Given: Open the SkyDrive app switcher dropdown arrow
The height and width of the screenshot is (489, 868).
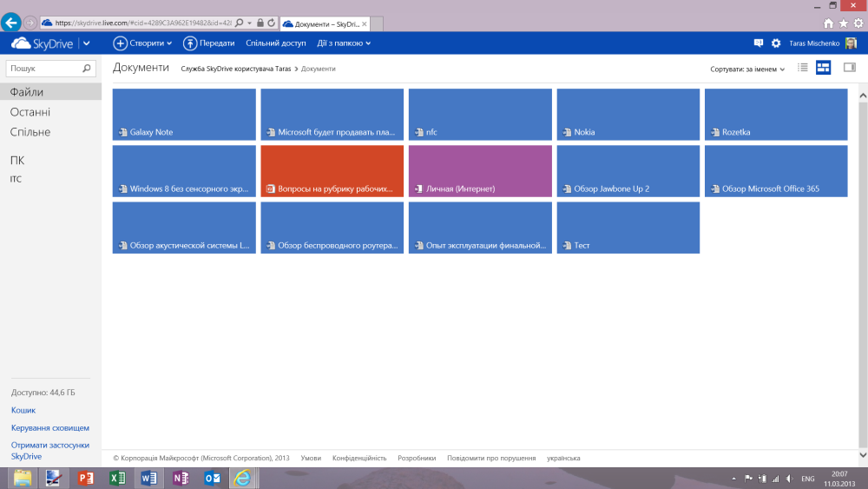Looking at the screenshot, I should pos(86,43).
